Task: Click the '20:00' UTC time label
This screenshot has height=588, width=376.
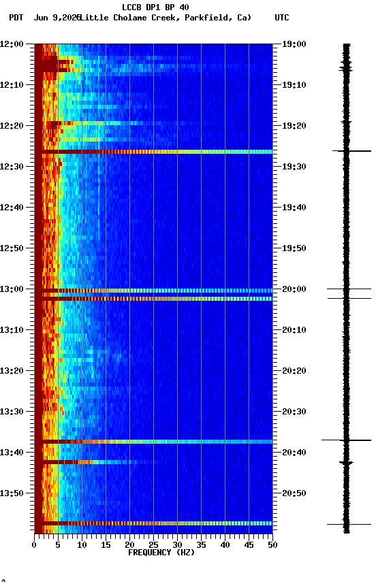Action: pyautogui.click(x=294, y=289)
